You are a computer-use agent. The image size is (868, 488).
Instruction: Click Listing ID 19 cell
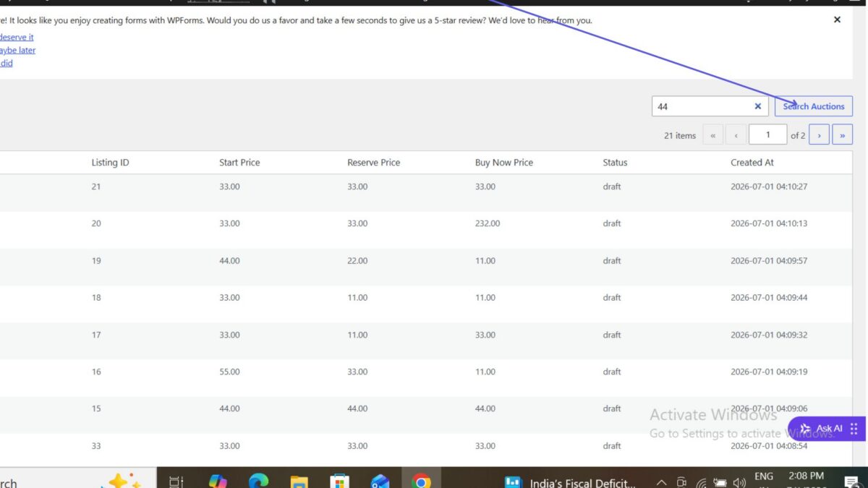click(96, 260)
